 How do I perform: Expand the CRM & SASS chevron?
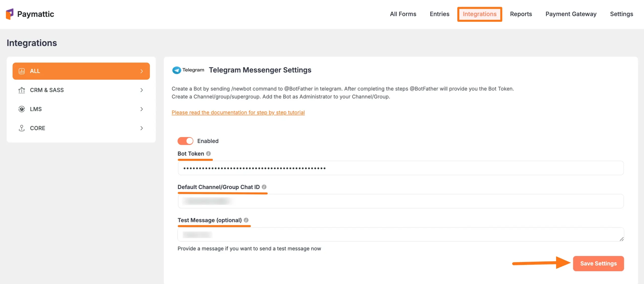[x=142, y=90]
